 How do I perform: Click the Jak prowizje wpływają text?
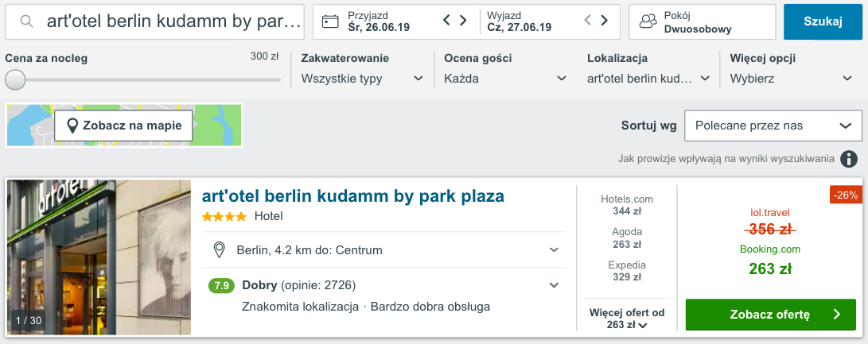[726, 159]
